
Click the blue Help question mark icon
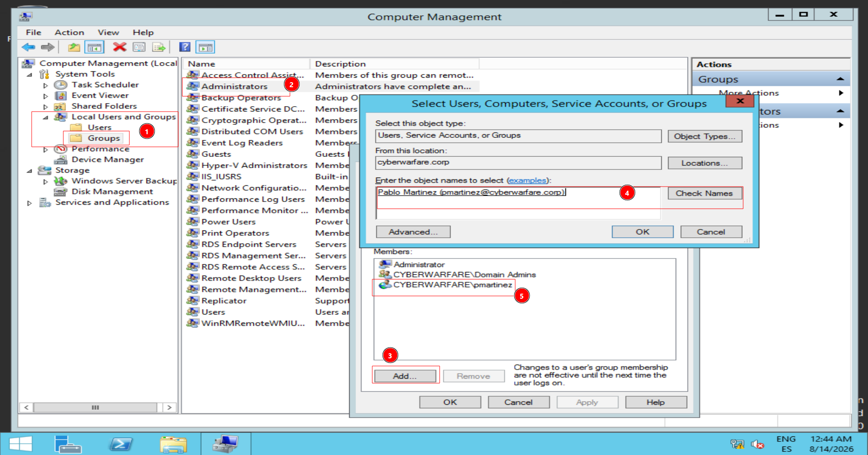[x=185, y=47]
